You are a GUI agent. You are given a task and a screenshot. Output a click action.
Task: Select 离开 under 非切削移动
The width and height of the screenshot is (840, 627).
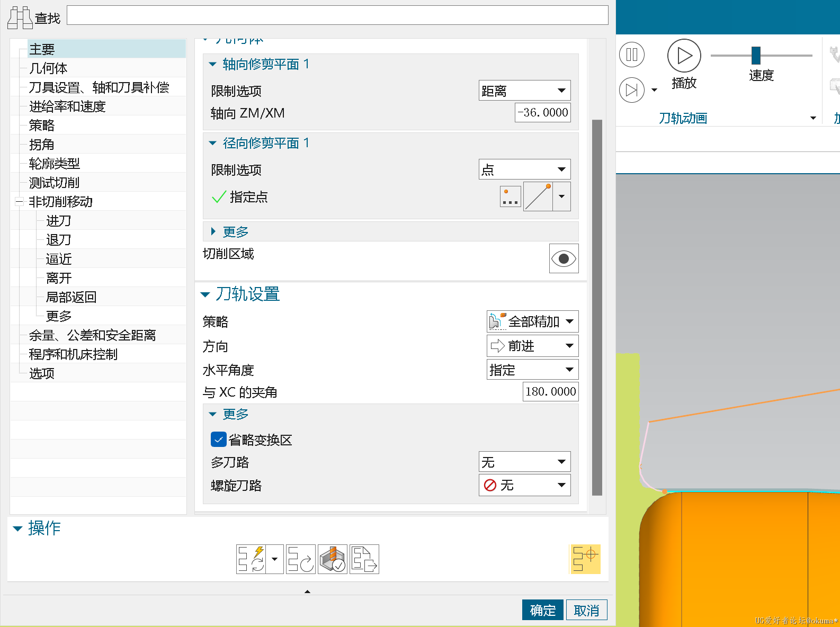pyautogui.click(x=59, y=278)
